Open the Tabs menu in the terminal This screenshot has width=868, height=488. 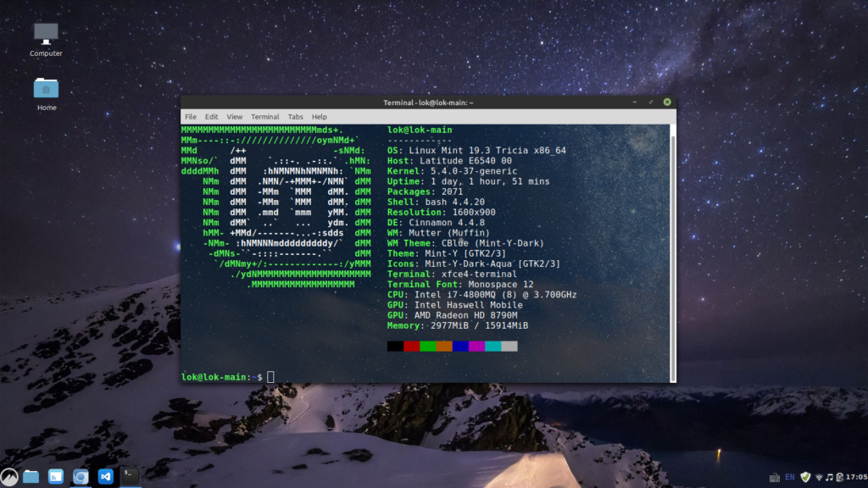point(295,117)
